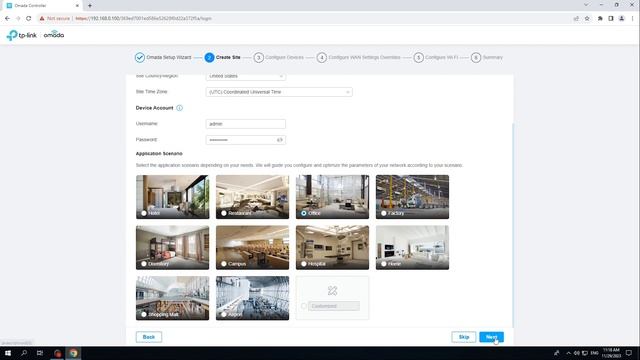Screen dimensions: 640x360
Task: Click the ENG language indicator
Action: 594,353
